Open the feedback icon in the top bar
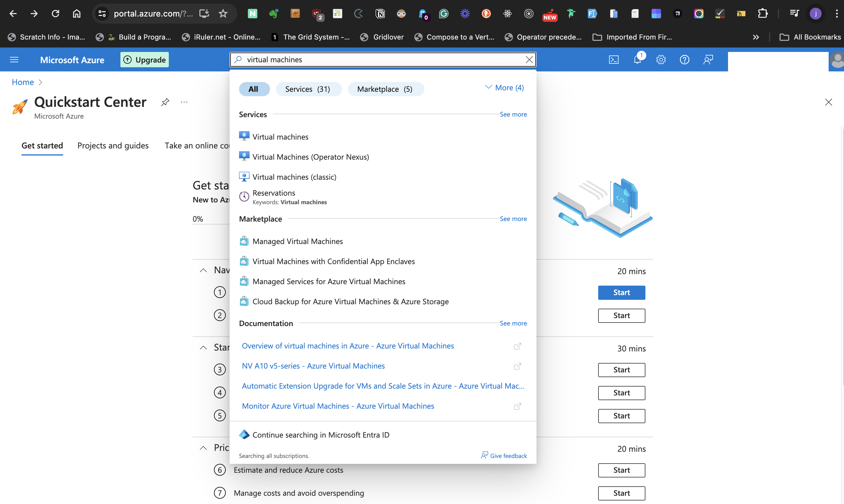This screenshot has width=844, height=504. click(708, 59)
